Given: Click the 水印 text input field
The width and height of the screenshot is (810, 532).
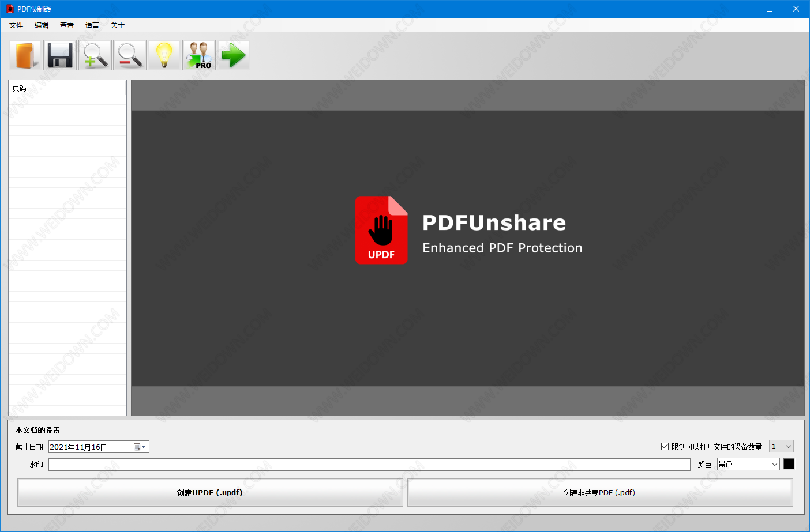Looking at the screenshot, I should point(369,465).
